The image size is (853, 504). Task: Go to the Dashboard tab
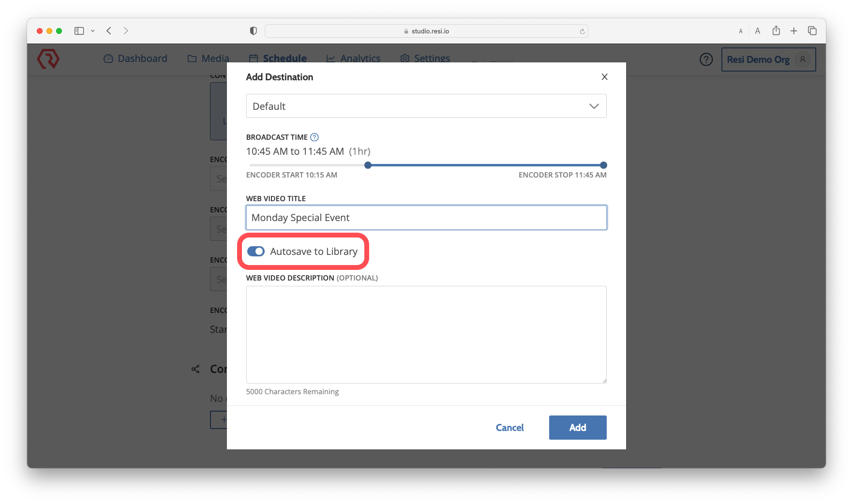tap(135, 59)
